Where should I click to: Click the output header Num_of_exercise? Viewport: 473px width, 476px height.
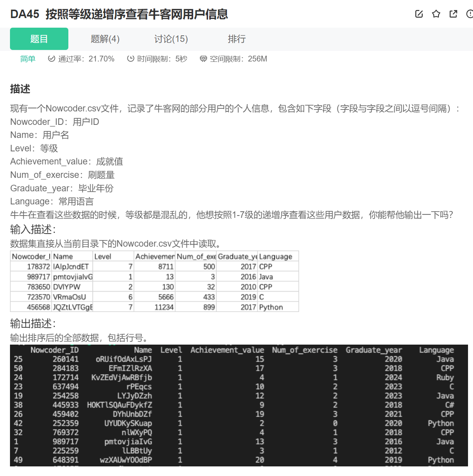point(305,350)
